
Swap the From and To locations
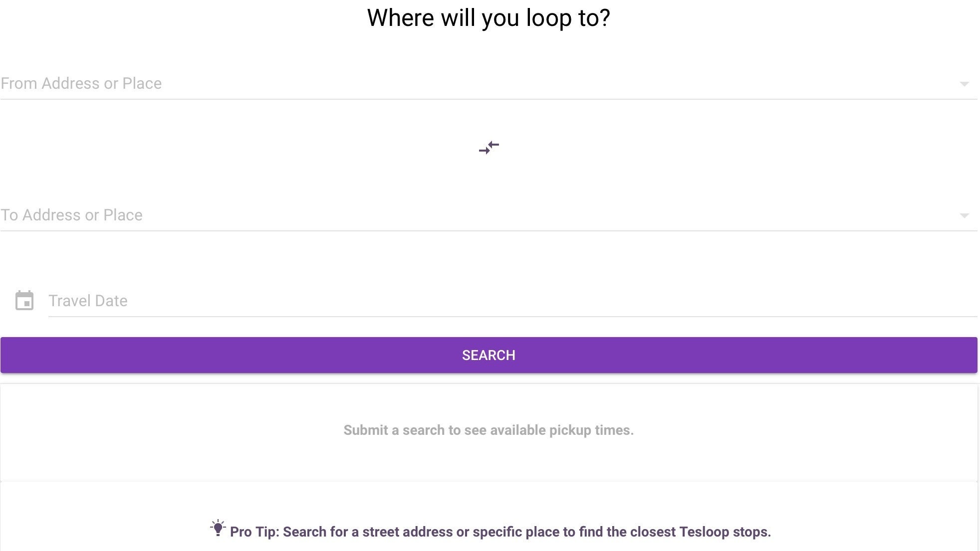tap(489, 148)
